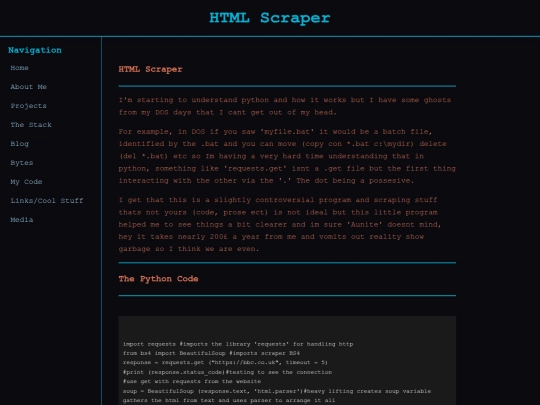The width and height of the screenshot is (540, 405).
Task: Open the Home navigation link
Action: click(x=20, y=68)
